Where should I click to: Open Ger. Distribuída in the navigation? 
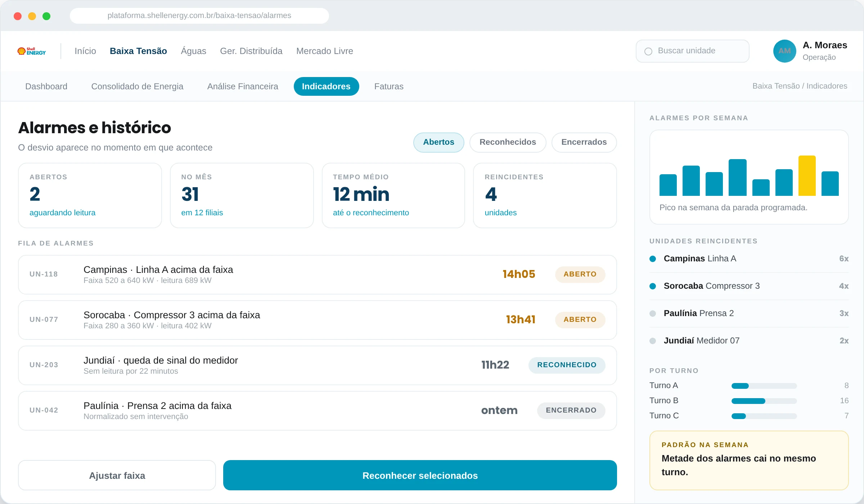(251, 51)
